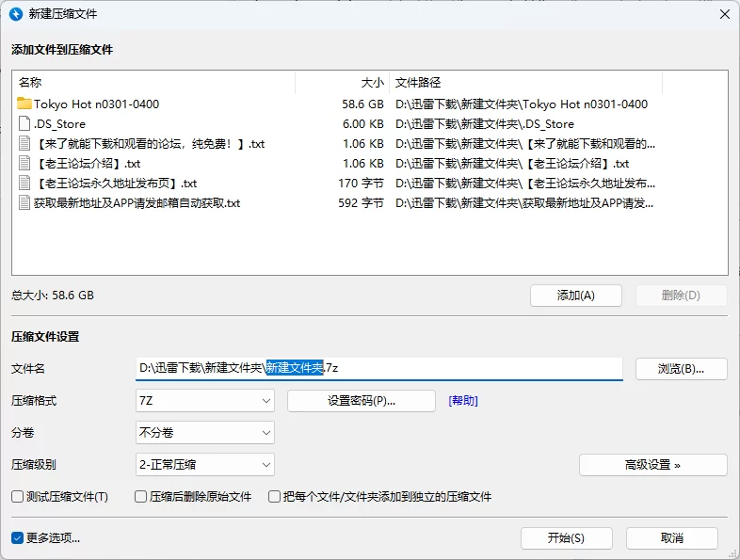Enable the 测试压缩文件(T) checkbox
The width and height of the screenshot is (740, 560).
point(17,496)
